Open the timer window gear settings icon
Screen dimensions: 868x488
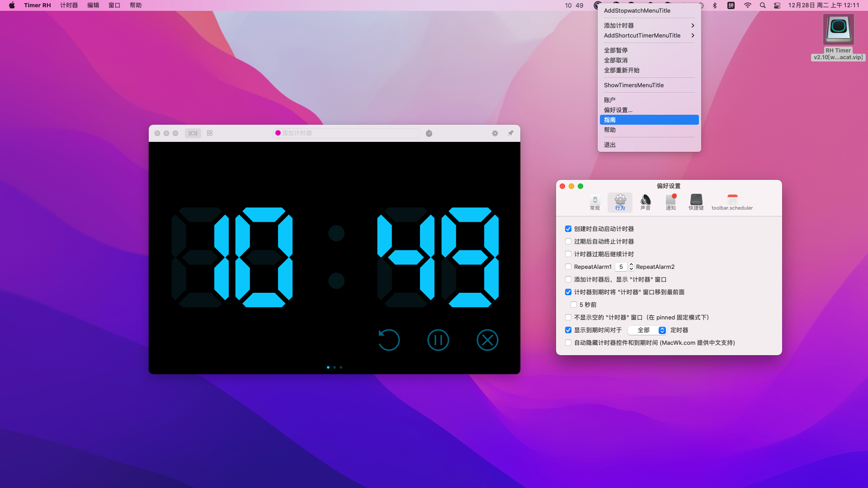click(x=495, y=133)
